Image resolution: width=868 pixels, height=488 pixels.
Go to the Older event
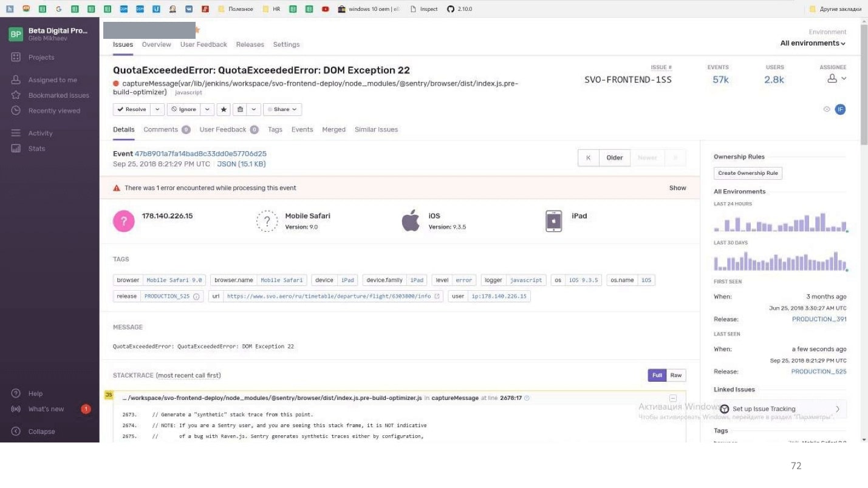tap(615, 158)
